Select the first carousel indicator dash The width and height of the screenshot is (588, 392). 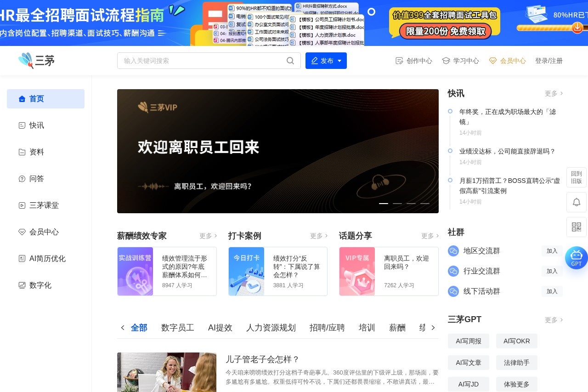[x=384, y=203]
